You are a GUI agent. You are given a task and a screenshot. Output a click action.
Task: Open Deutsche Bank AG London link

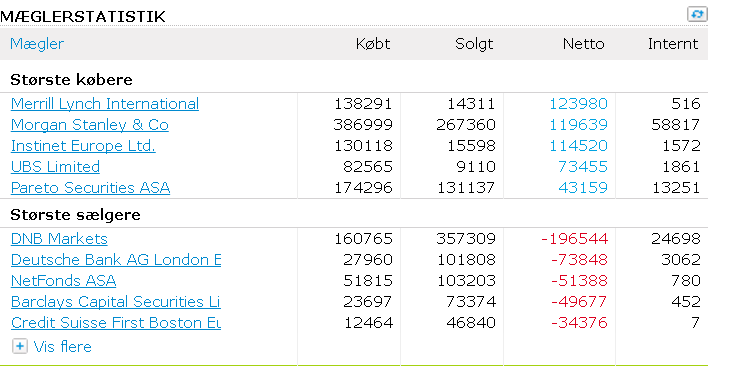pos(116,260)
